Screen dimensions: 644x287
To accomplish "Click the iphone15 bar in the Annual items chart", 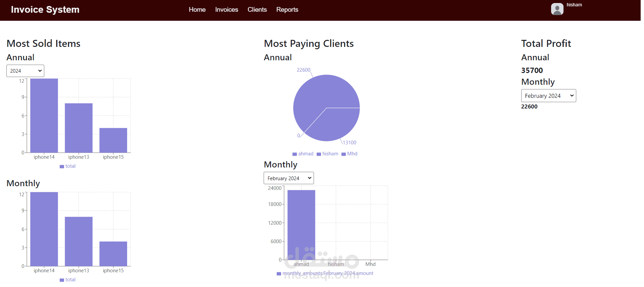I will click(x=113, y=140).
